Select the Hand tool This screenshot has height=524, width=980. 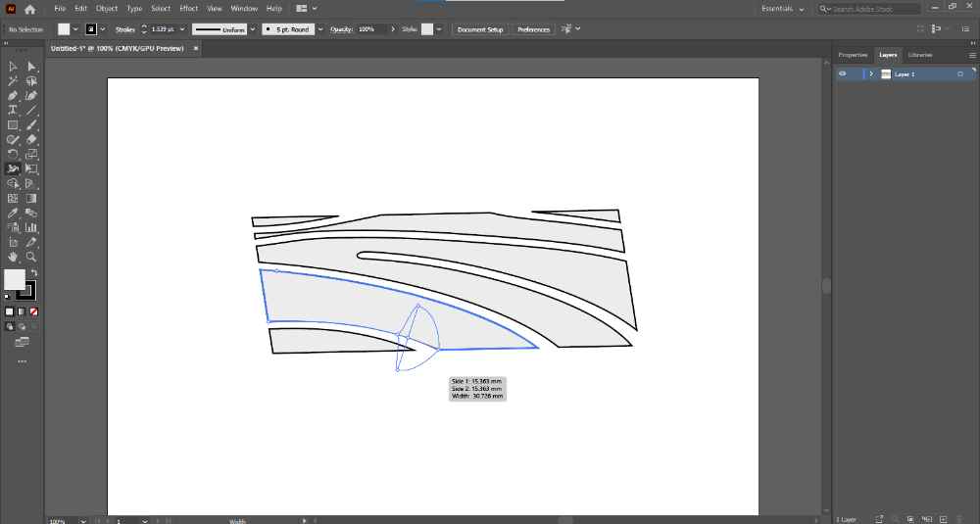[x=13, y=257]
